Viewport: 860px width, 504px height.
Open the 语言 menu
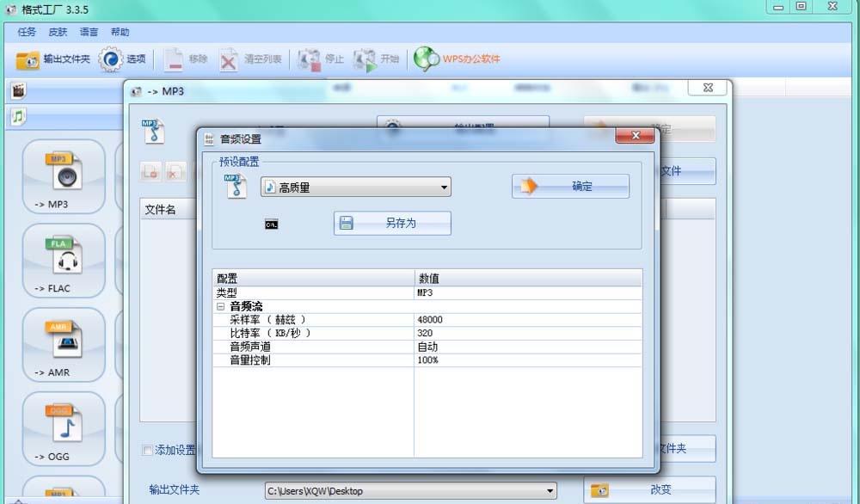pyautogui.click(x=89, y=32)
